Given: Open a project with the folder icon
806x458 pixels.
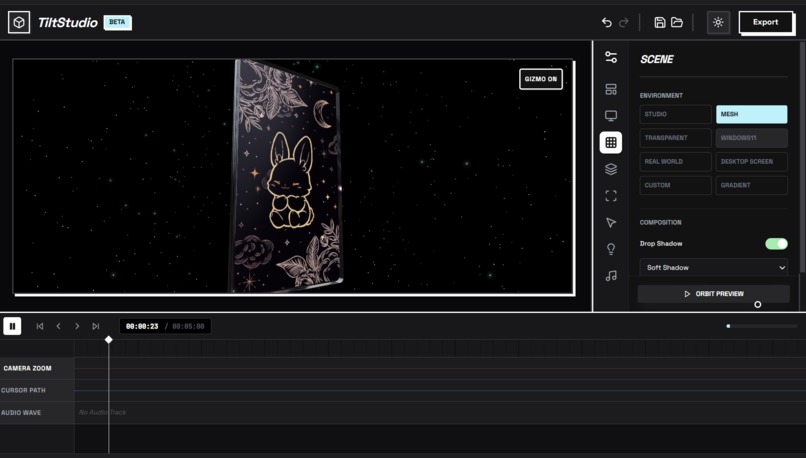Looking at the screenshot, I should coord(677,22).
